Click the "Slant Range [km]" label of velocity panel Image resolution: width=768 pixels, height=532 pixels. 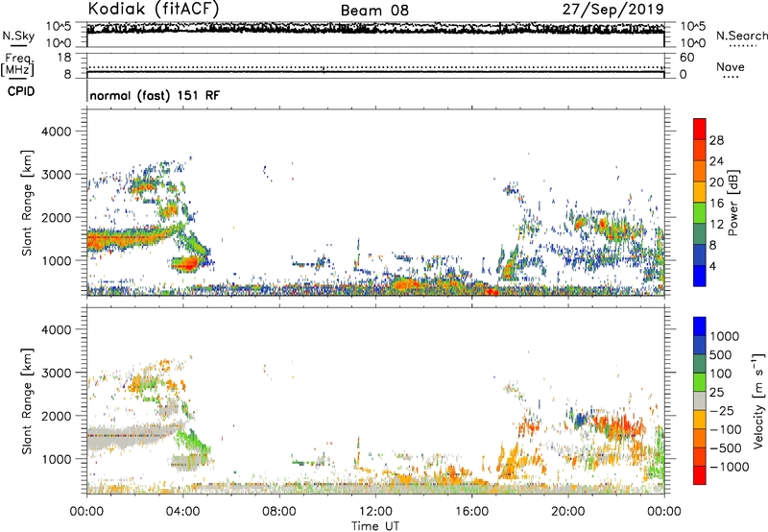coord(27,400)
